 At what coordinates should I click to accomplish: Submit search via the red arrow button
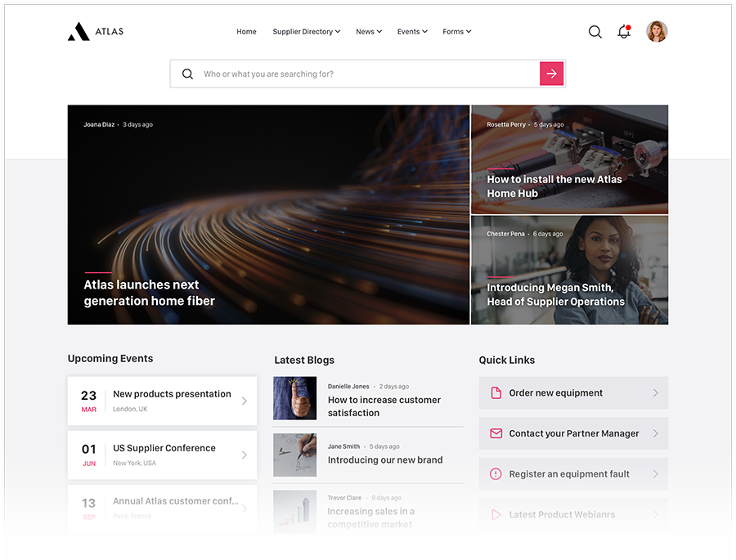point(552,73)
